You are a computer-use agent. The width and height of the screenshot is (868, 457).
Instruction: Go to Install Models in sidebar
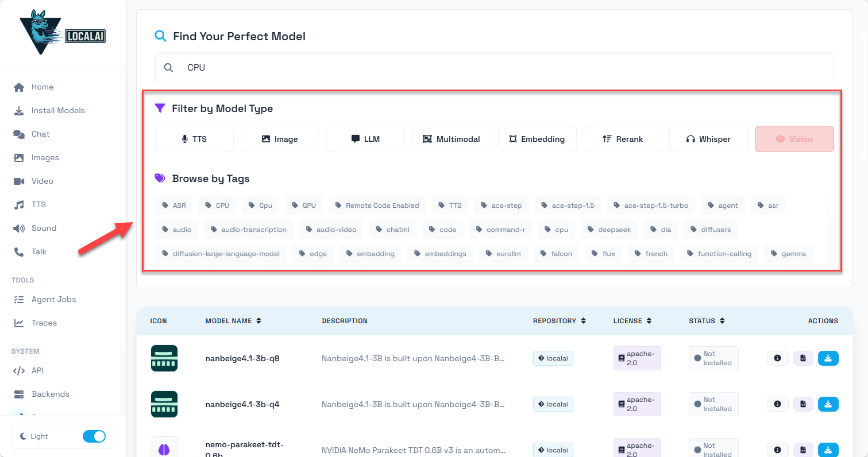coord(57,110)
